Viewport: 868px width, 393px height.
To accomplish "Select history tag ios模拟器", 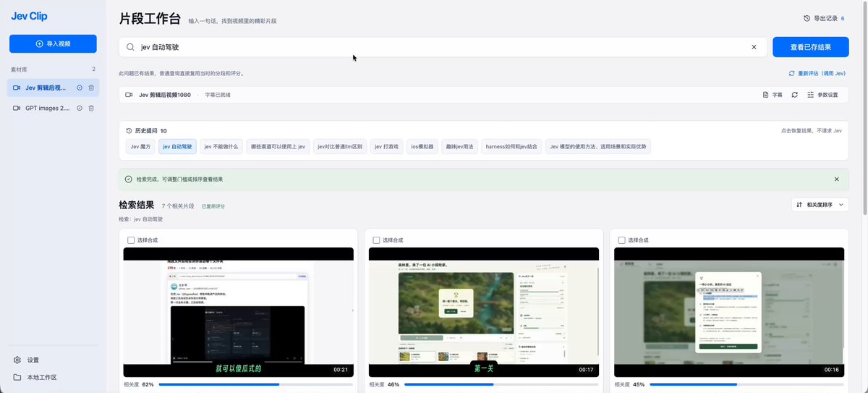I will tap(422, 146).
